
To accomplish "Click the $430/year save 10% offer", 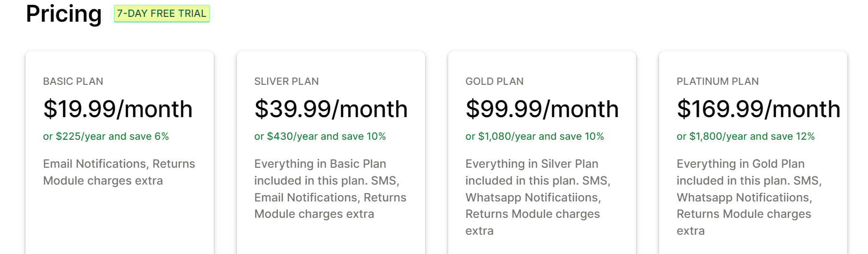I will click(320, 136).
